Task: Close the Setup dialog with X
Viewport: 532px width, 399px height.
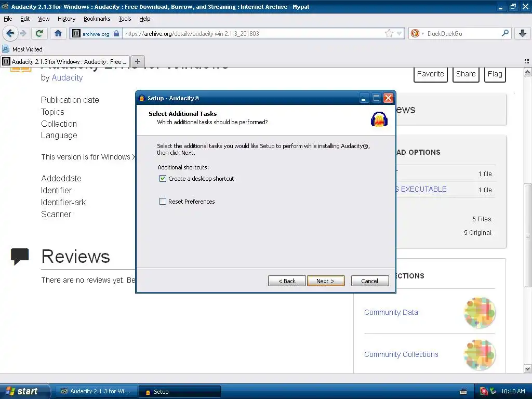Action: click(x=388, y=98)
